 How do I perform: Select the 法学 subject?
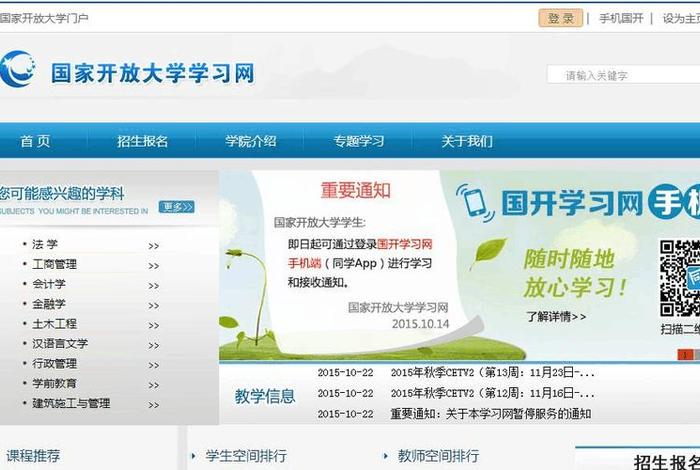point(45,244)
